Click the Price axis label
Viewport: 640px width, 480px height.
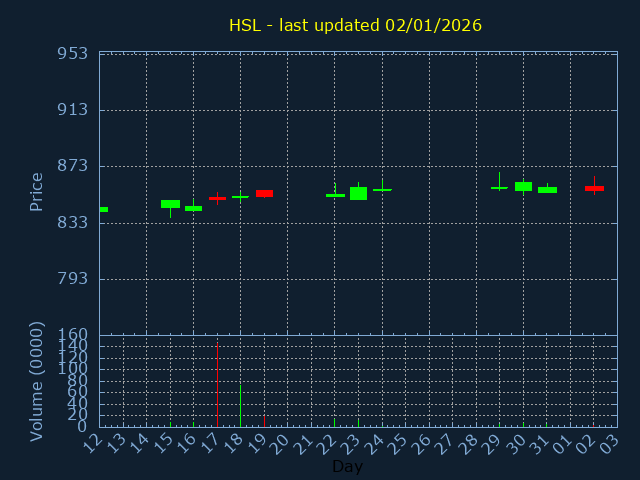pos(37,192)
